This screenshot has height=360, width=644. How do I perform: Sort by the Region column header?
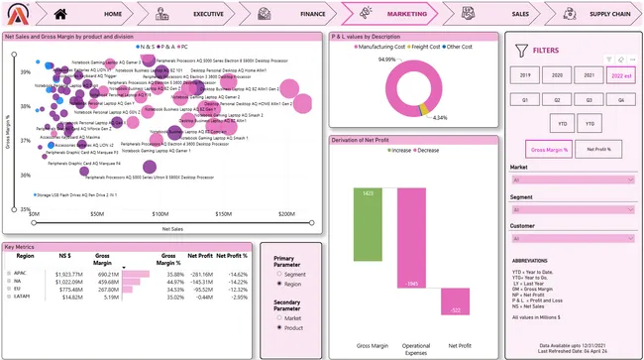click(25, 256)
